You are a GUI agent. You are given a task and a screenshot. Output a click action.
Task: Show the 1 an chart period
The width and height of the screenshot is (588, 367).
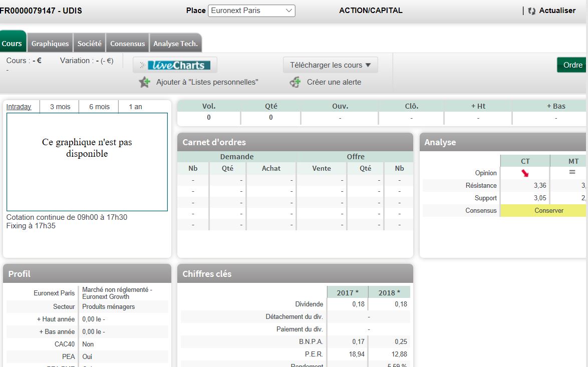135,107
